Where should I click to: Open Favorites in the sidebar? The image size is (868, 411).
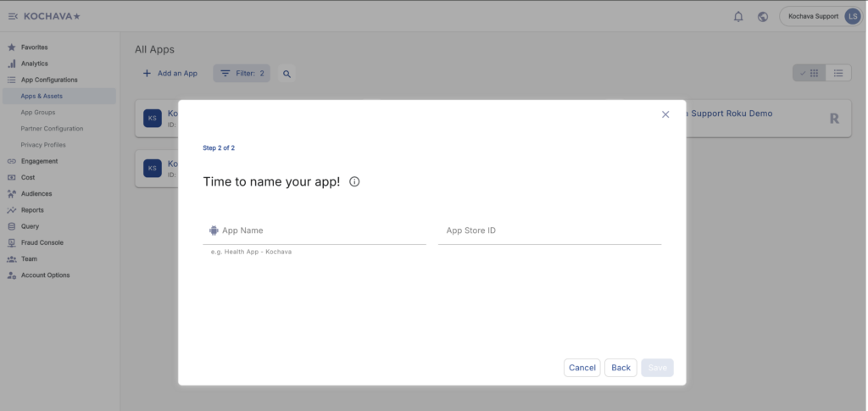click(34, 47)
